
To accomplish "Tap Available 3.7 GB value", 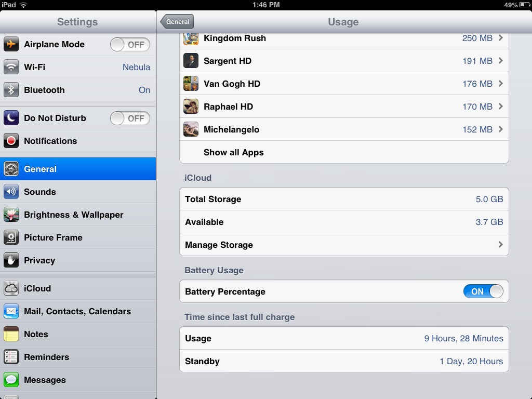I will [x=489, y=222].
